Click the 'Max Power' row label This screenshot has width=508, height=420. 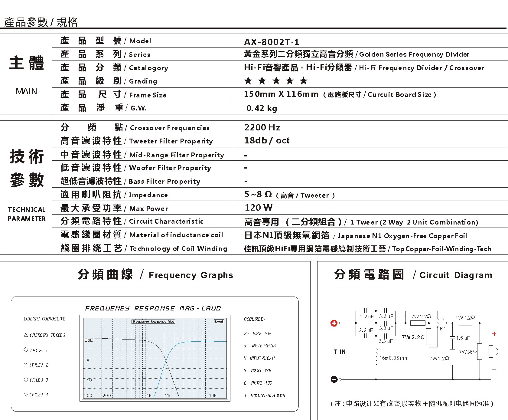[148, 208]
